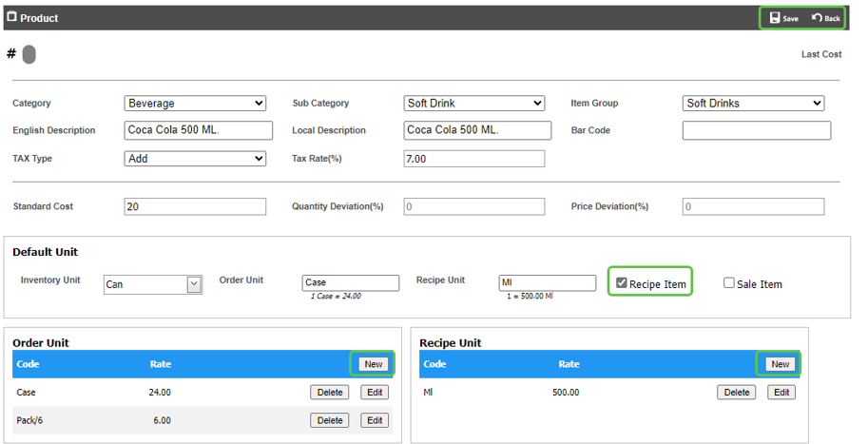
Task: Click the Product window icon in title bar
Action: point(11,17)
